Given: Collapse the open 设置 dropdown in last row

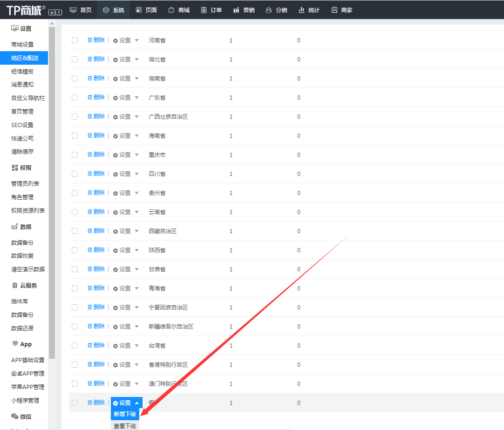Looking at the screenshot, I should click(x=136, y=403).
